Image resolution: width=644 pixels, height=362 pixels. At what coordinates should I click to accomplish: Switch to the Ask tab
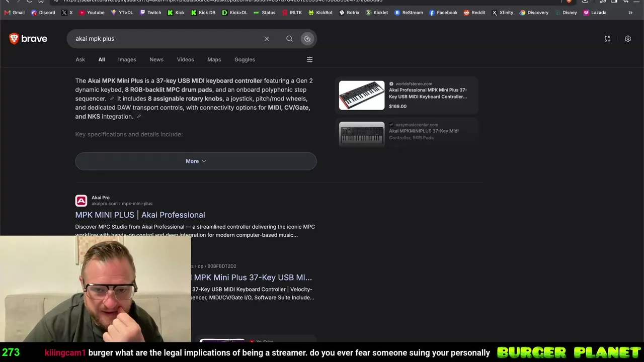click(x=80, y=59)
